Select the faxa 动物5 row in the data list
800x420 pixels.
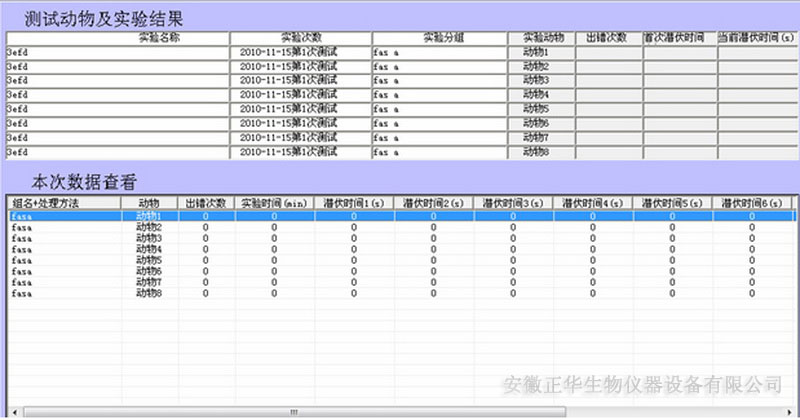[402, 260]
